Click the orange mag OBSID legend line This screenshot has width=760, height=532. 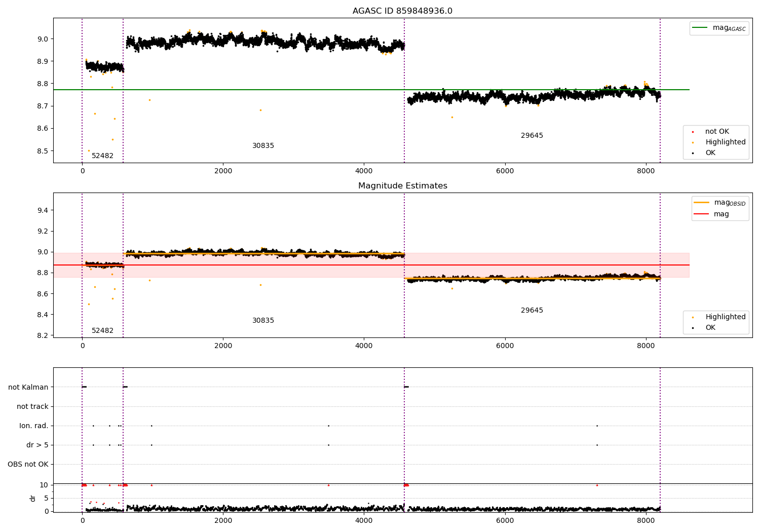(x=702, y=203)
